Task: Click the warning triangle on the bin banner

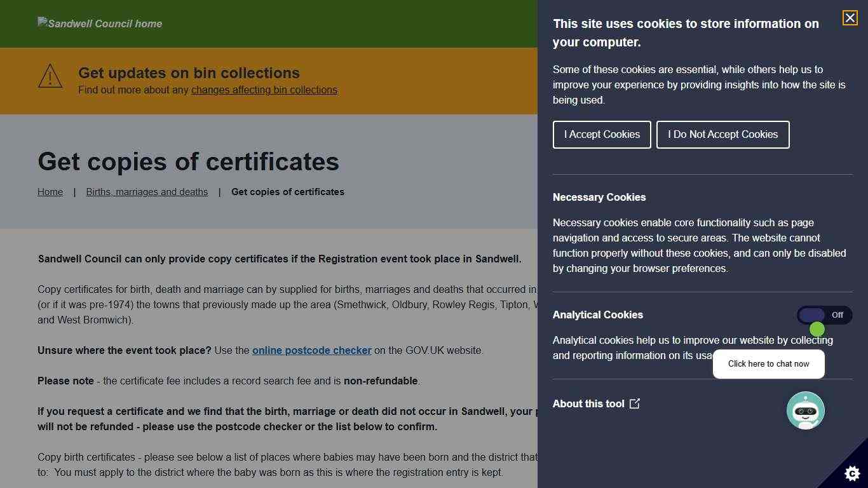Action: (x=50, y=77)
